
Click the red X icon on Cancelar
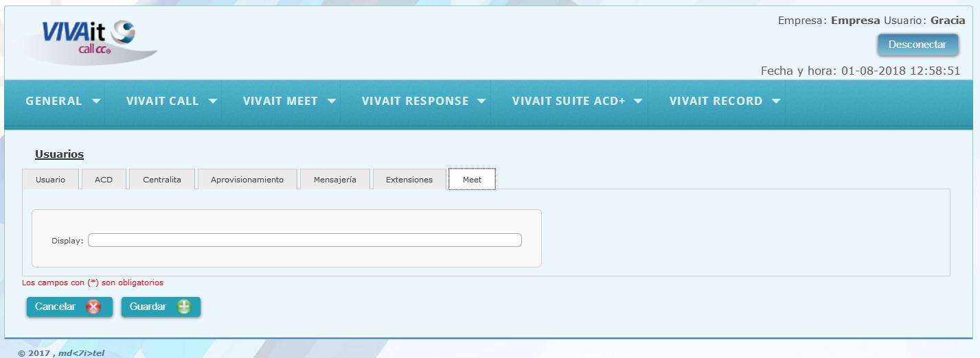(x=93, y=307)
